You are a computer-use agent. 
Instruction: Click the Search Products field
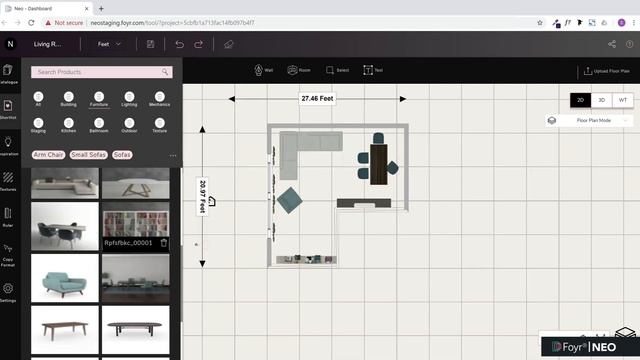(x=102, y=72)
